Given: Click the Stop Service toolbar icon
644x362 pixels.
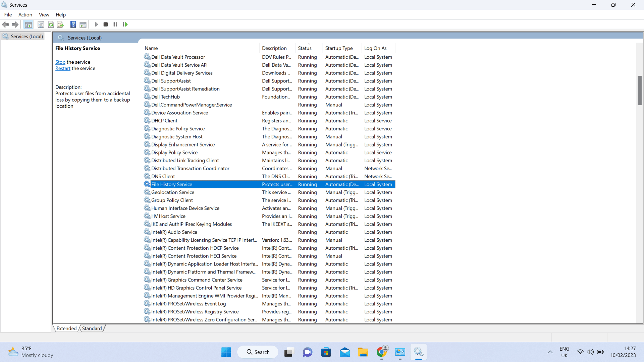Looking at the screenshot, I should (x=106, y=24).
